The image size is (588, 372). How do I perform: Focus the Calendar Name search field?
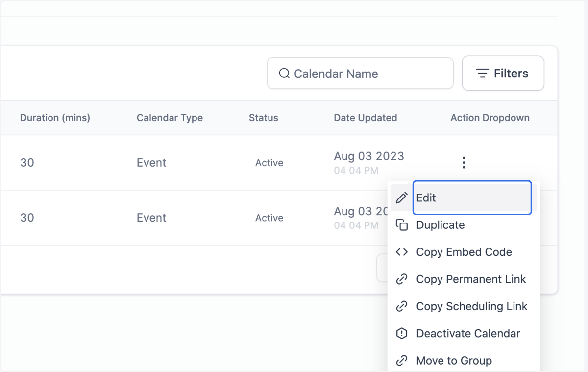coord(360,74)
